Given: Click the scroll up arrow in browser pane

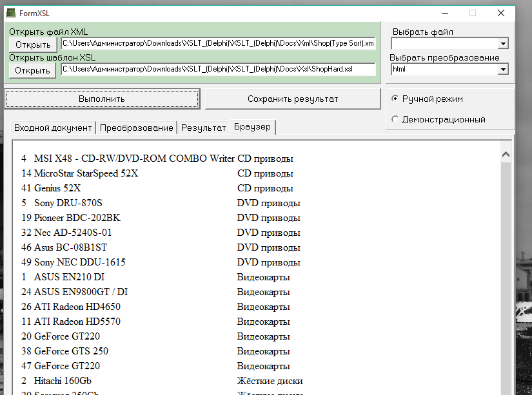Looking at the screenshot, I should [506, 155].
